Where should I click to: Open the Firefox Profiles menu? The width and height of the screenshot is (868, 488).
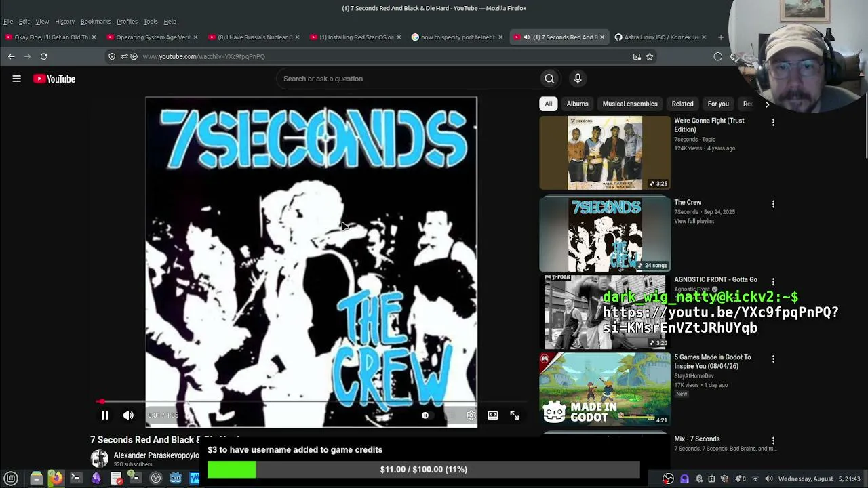click(x=127, y=22)
